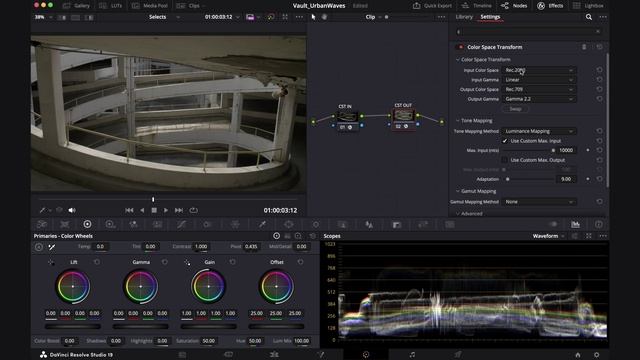Adjust the Offset master wheel slider
The image size is (640, 360).
tap(276, 327)
